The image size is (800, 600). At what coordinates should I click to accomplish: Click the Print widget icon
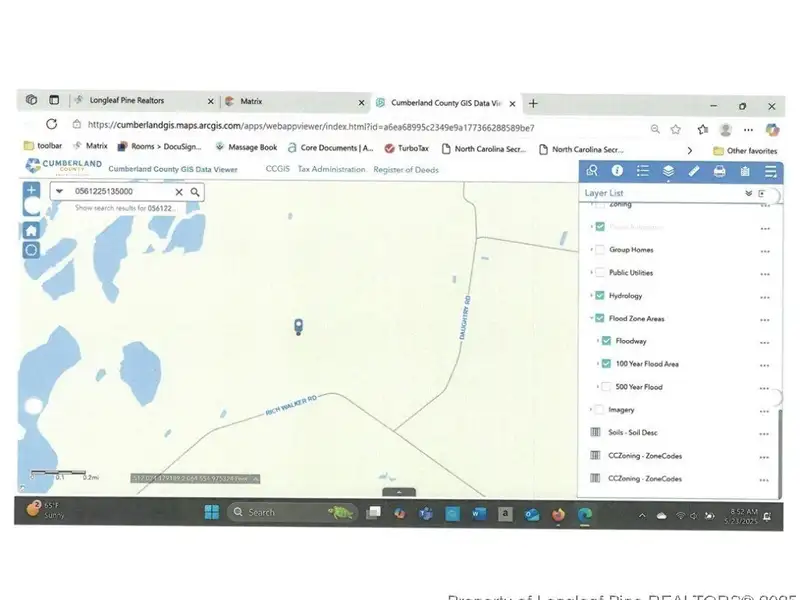click(719, 171)
